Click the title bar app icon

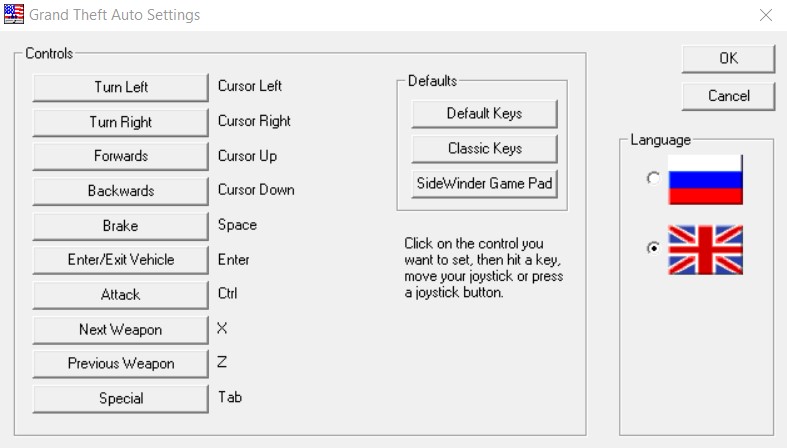14,15
